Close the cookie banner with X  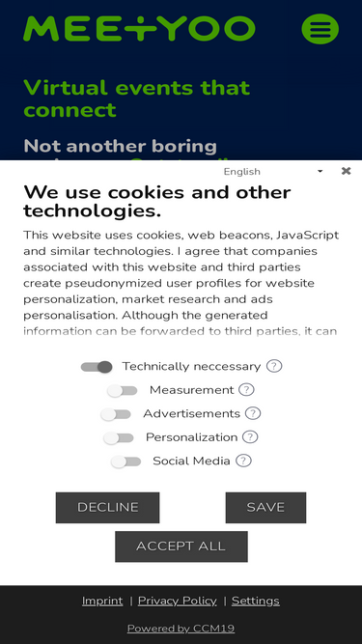coord(346,171)
